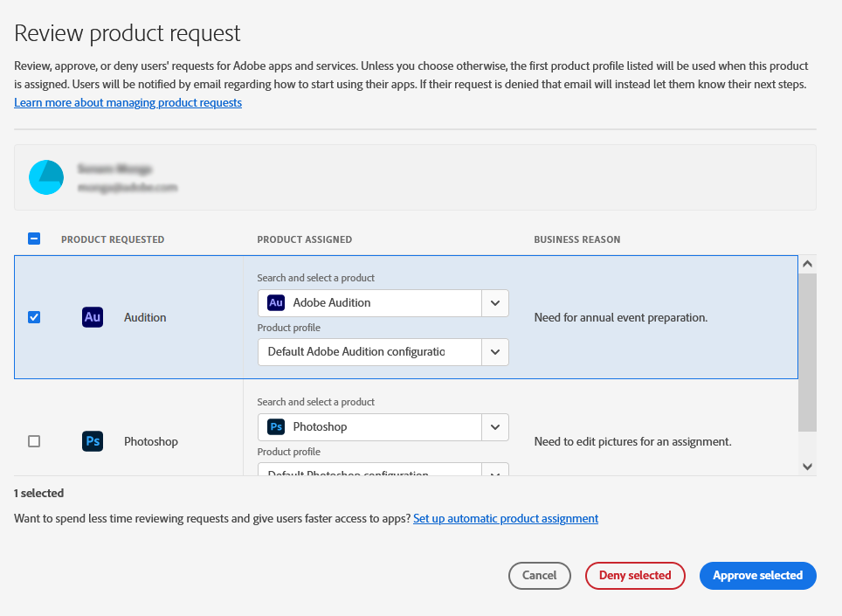Toggle the select-all checkbox in table header
Viewport: 842px width, 616px height.
[34, 239]
